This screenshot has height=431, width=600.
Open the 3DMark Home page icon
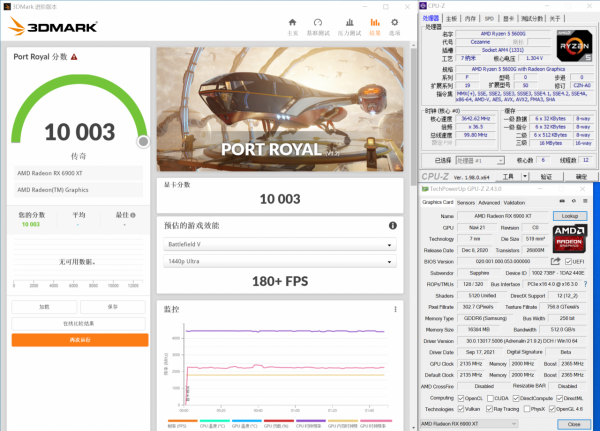pos(293,24)
